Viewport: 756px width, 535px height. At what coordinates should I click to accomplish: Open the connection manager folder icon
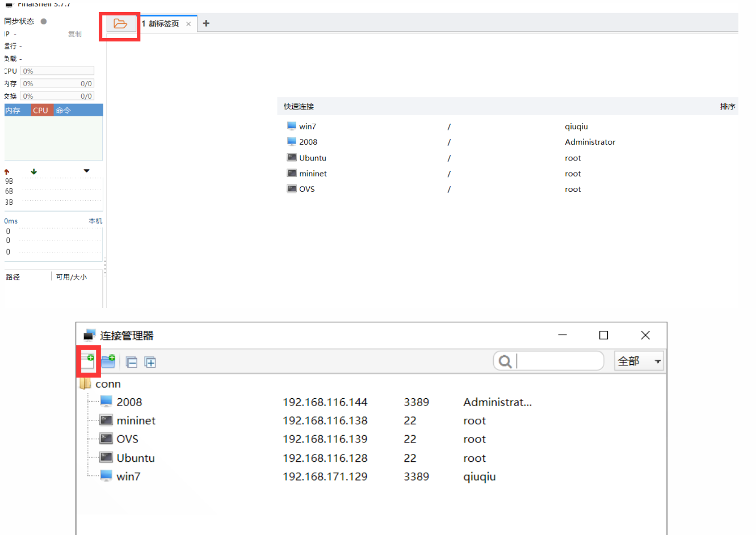(x=120, y=24)
